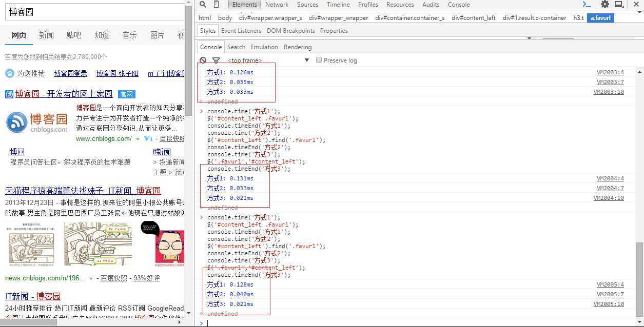Image resolution: width=644 pixels, height=327 pixels.
Task: Select the drawer Search tab
Action: [x=236, y=47]
